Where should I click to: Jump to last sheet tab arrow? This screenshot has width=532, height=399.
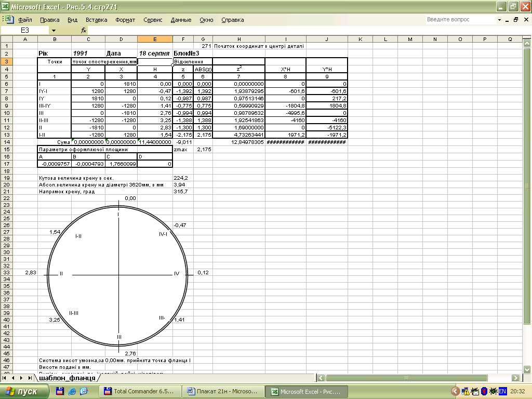click(x=30, y=378)
